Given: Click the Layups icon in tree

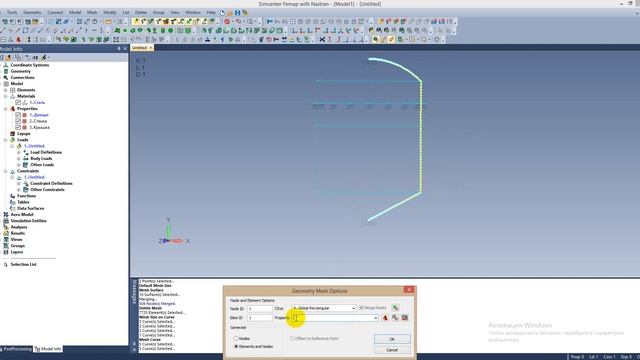Looking at the screenshot, I should pyautogui.click(x=12, y=133).
